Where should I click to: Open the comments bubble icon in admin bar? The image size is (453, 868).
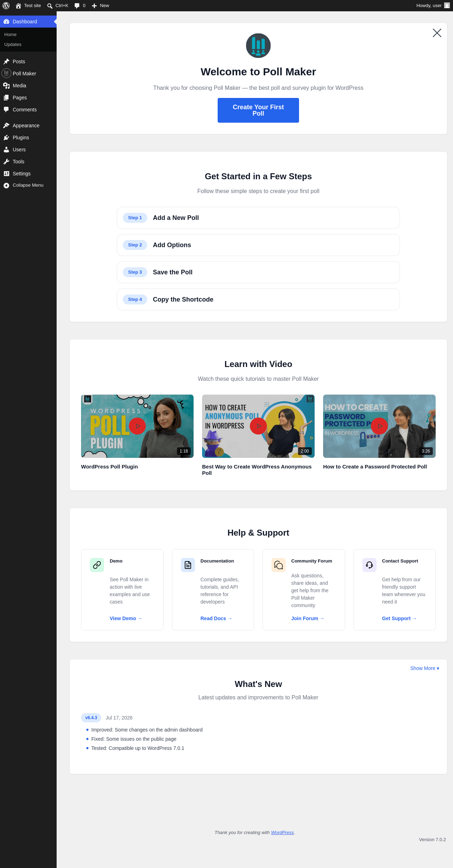pyautogui.click(x=77, y=6)
